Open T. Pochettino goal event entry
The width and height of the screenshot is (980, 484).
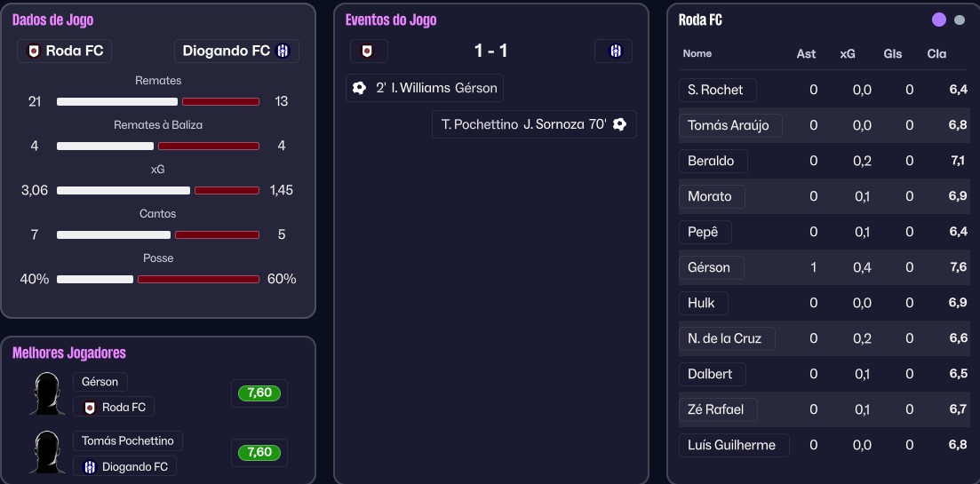534,124
